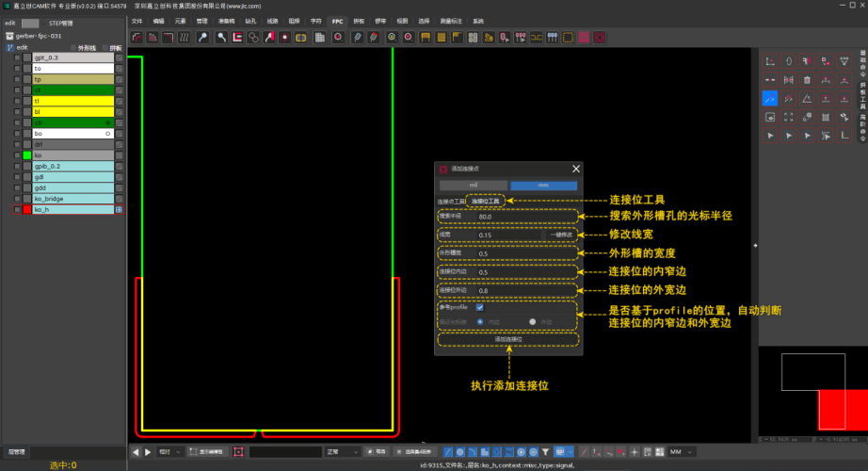Open the first dropdown beside the arrow buttons

169,452
